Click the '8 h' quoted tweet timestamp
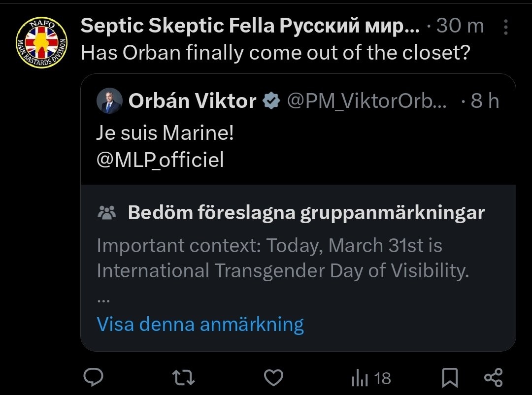 485,101
